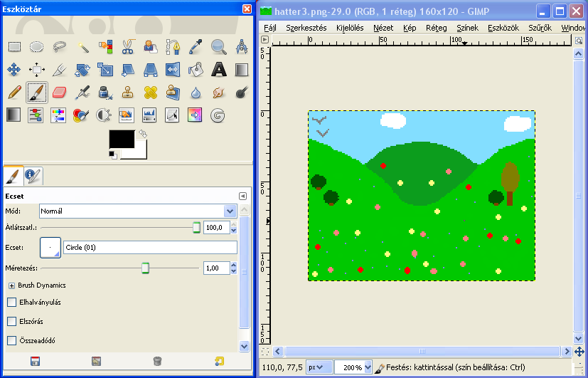588x378 pixels.
Task: Select the Select by Color tool
Action: [105, 47]
